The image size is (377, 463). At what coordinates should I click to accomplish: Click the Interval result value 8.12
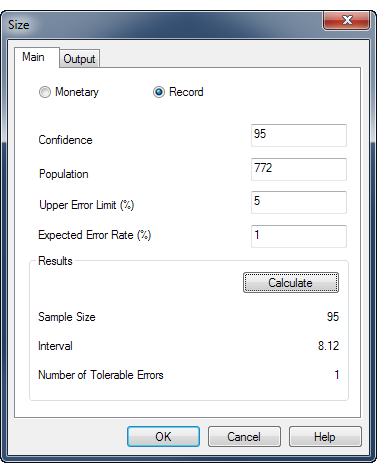click(x=328, y=346)
